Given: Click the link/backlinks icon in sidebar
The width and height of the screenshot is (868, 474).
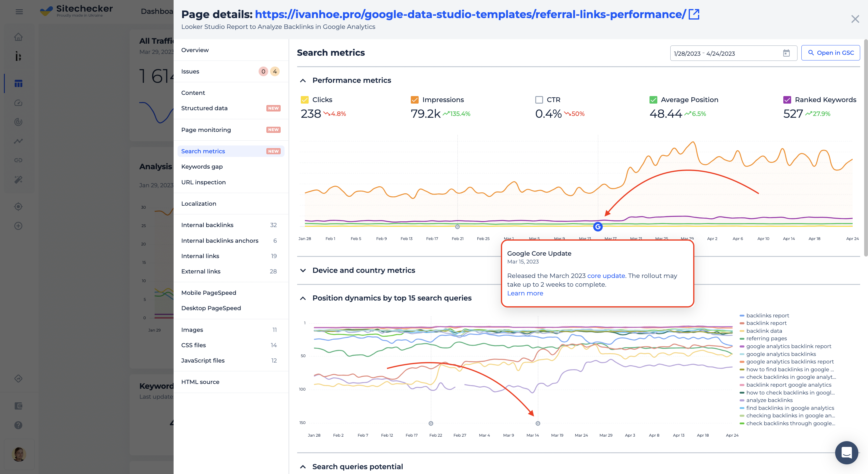Looking at the screenshot, I should click(x=17, y=161).
